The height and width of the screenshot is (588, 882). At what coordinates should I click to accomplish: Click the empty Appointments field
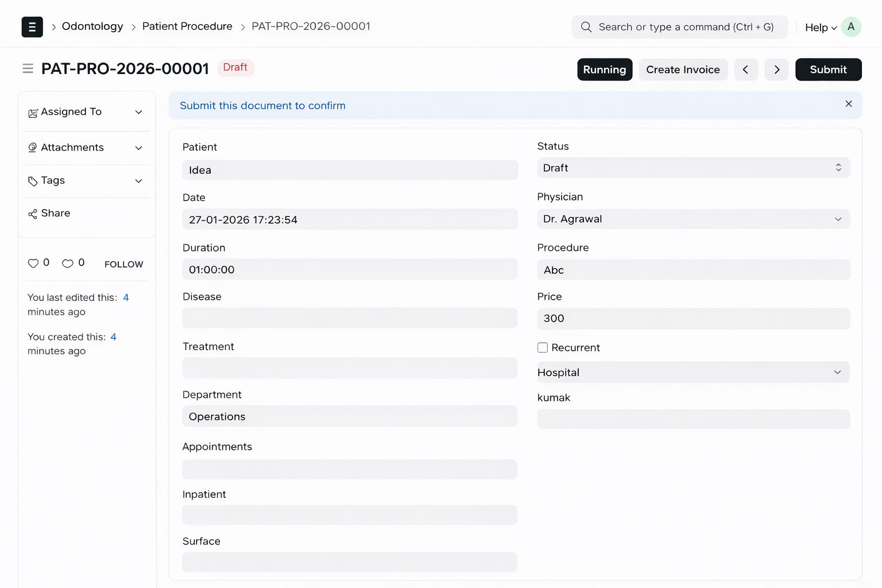point(350,469)
